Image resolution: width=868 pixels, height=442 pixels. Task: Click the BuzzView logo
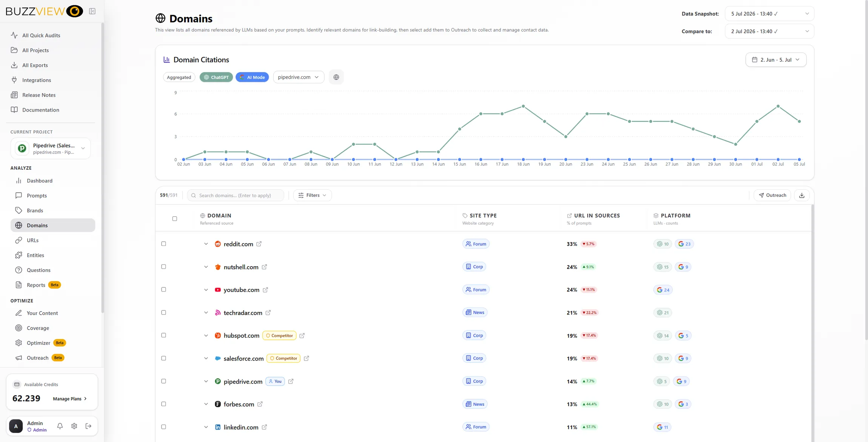click(x=44, y=11)
